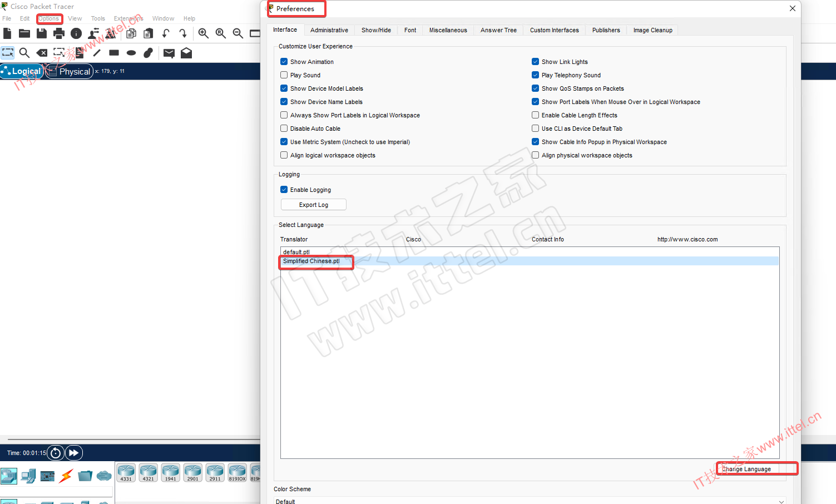Click the Fast Forward Time button

(x=74, y=453)
